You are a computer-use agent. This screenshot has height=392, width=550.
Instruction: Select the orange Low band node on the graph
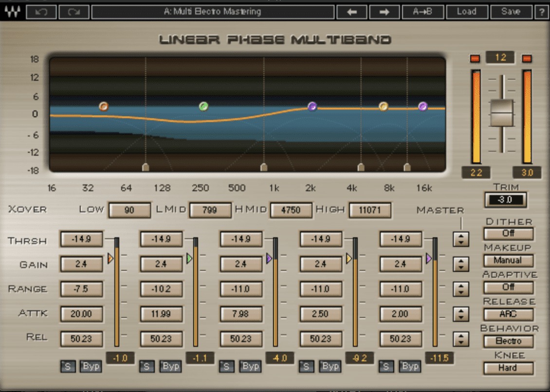tap(104, 106)
